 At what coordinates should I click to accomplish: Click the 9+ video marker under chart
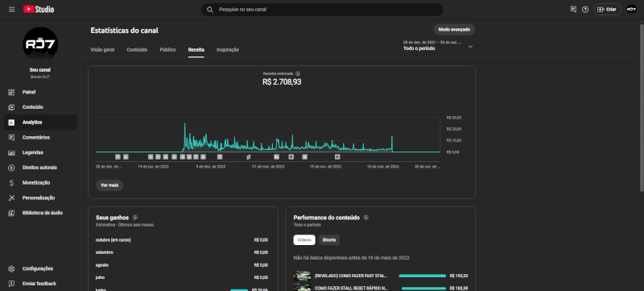(x=276, y=156)
